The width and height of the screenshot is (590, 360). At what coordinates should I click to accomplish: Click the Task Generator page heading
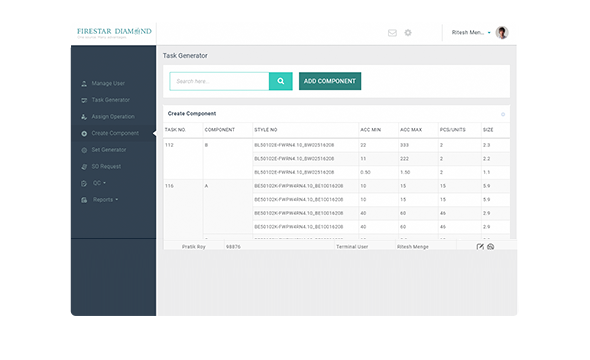pyautogui.click(x=185, y=56)
